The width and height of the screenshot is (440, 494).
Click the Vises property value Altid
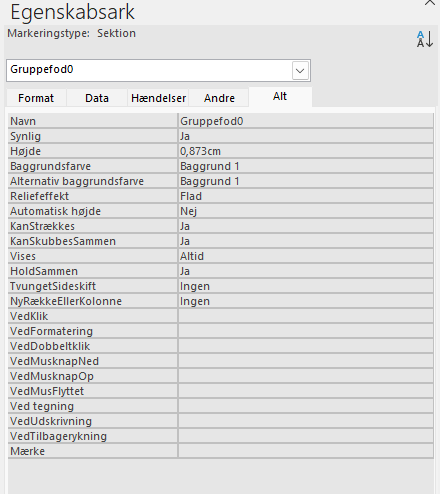306,256
